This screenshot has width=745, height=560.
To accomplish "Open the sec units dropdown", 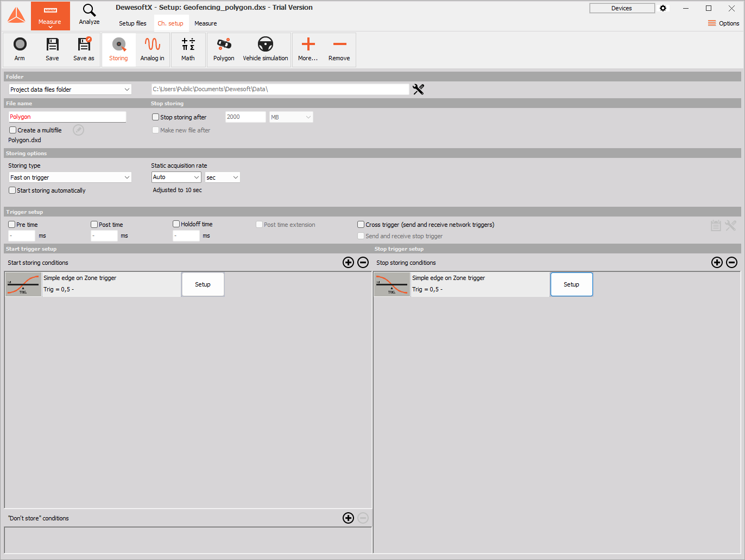I will tap(222, 177).
